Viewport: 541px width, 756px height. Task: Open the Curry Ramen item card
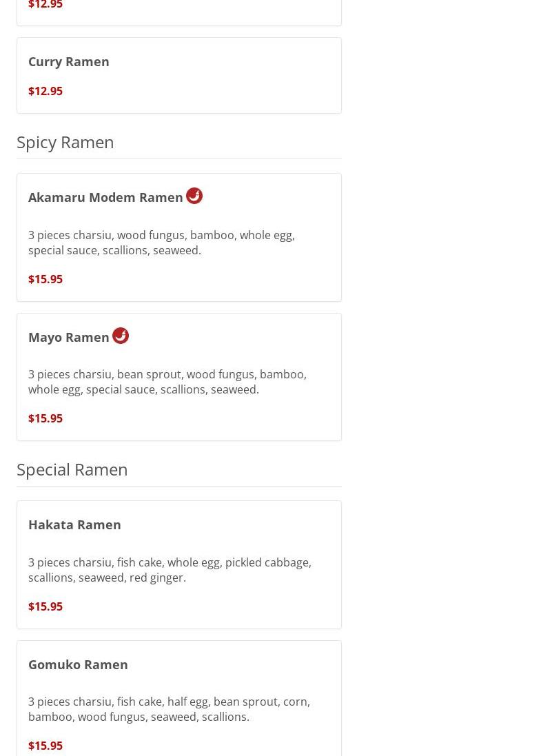(x=179, y=76)
